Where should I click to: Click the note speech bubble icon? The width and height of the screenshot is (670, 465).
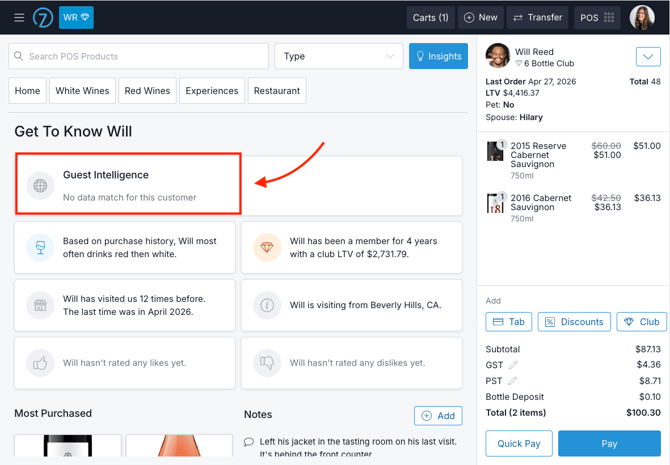tap(249, 442)
